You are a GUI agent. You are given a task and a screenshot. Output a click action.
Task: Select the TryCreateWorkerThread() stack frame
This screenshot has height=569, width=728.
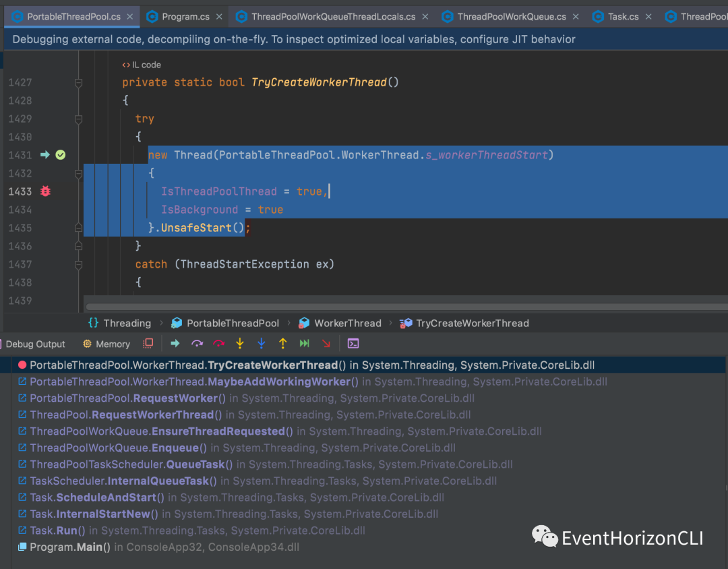click(362, 365)
